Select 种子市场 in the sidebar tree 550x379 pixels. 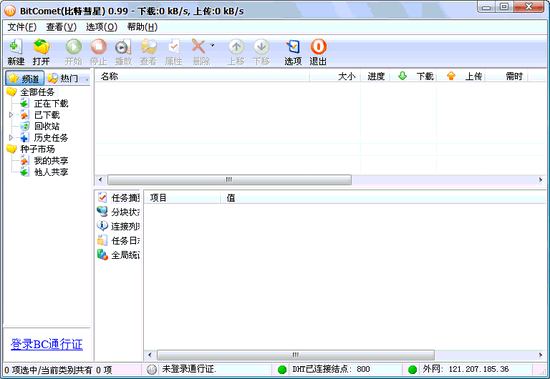[x=38, y=149]
